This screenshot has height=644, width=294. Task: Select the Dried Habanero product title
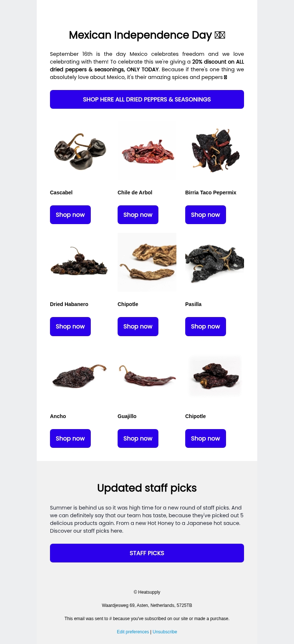tap(69, 304)
